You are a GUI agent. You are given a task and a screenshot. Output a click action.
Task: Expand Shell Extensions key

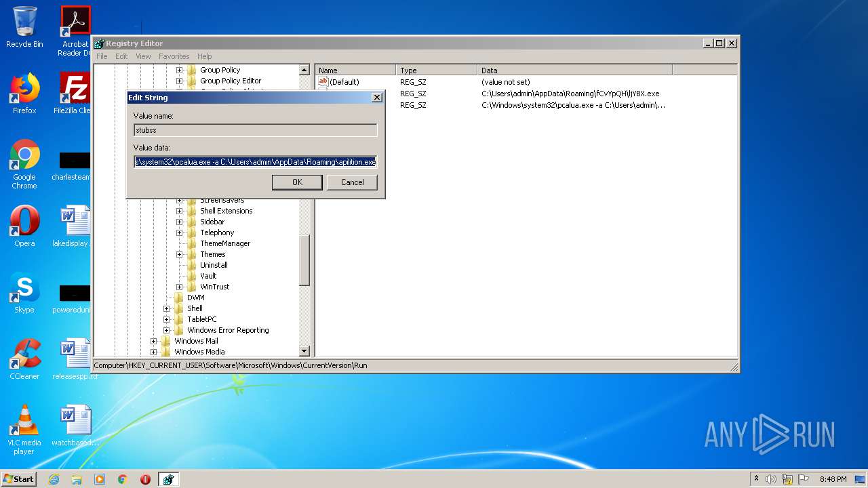coord(180,211)
